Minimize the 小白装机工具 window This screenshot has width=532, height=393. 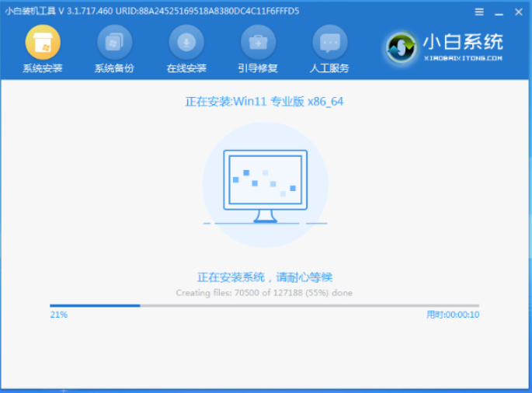pyautogui.click(x=499, y=13)
